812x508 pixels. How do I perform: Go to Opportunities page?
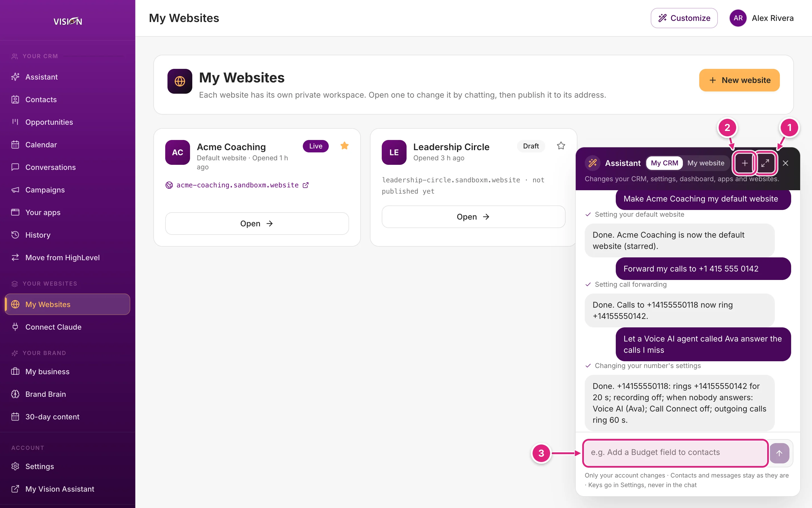point(67,122)
